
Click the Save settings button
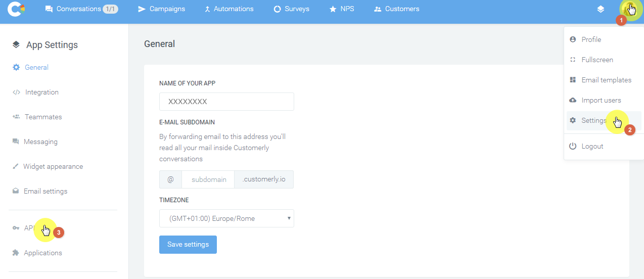[188, 245]
